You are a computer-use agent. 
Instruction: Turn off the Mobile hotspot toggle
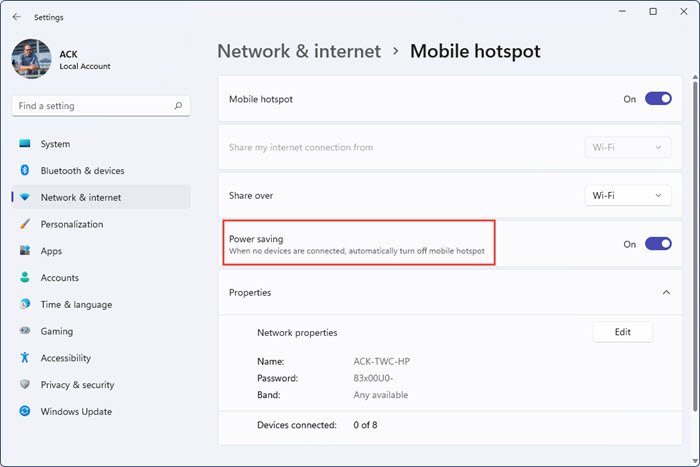click(x=658, y=99)
